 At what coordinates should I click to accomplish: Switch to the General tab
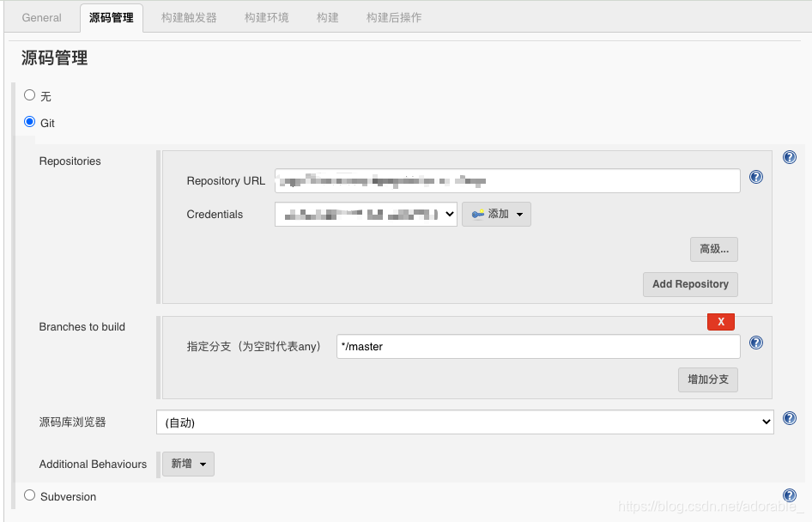tap(41, 18)
